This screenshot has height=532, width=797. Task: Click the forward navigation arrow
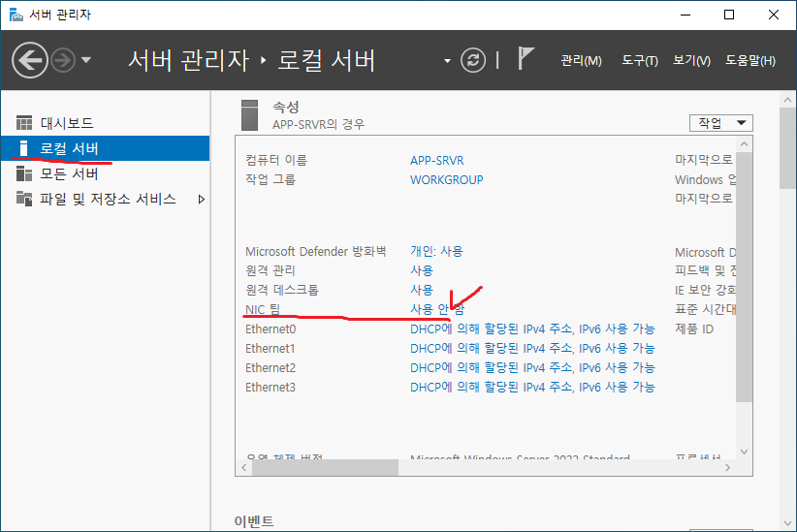click(63, 60)
